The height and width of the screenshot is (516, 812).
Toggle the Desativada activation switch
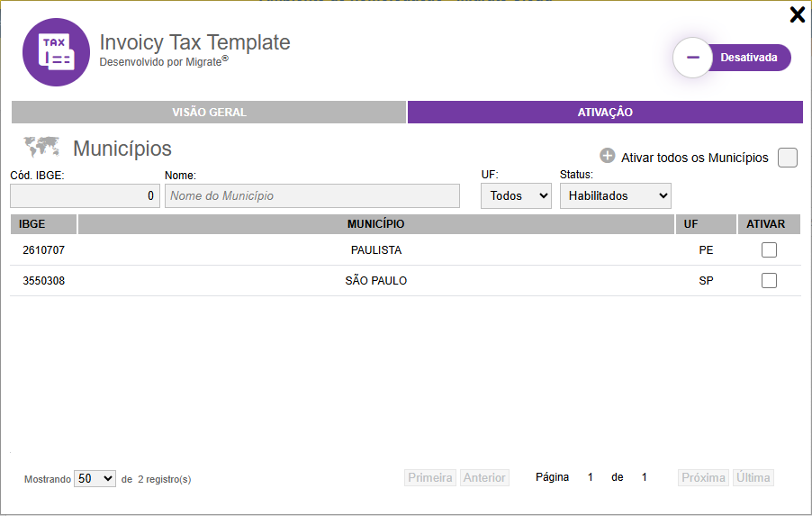731,58
